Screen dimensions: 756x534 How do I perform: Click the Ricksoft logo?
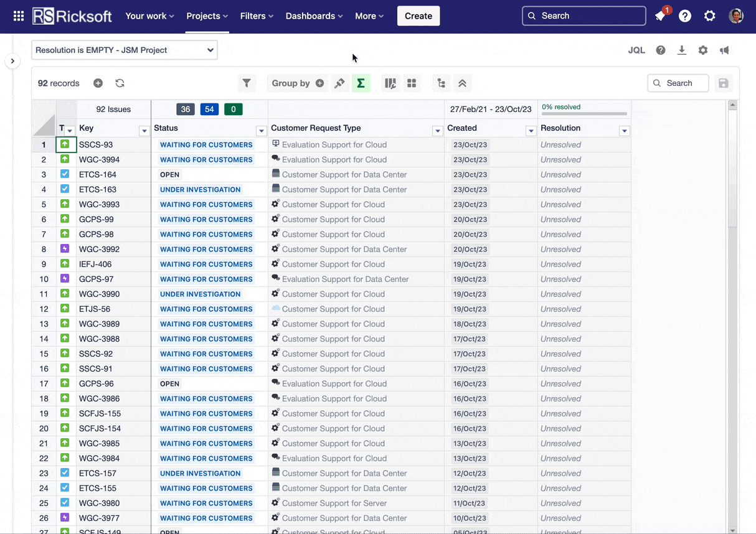pos(72,16)
